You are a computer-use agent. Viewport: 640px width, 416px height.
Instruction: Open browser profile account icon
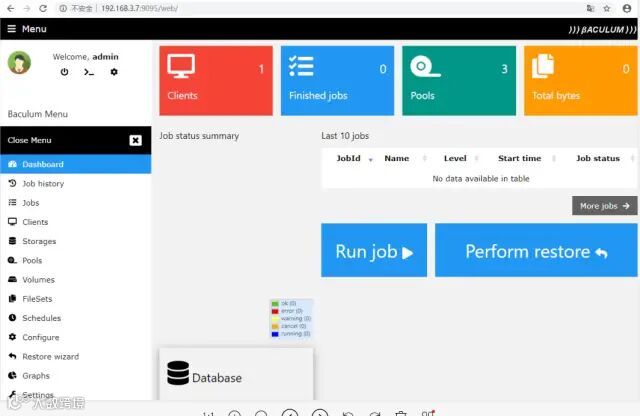(627, 8)
